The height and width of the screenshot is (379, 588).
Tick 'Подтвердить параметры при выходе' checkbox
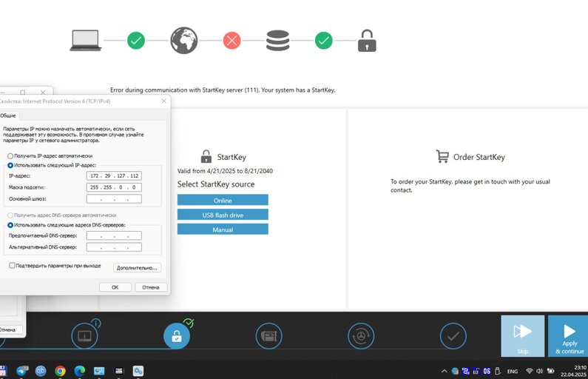click(12, 265)
